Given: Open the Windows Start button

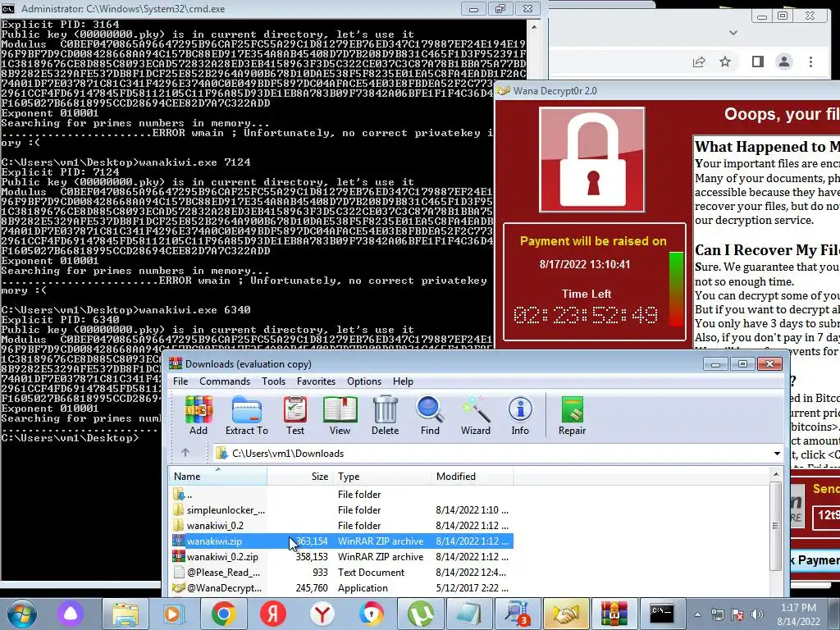Looking at the screenshot, I should [21, 614].
